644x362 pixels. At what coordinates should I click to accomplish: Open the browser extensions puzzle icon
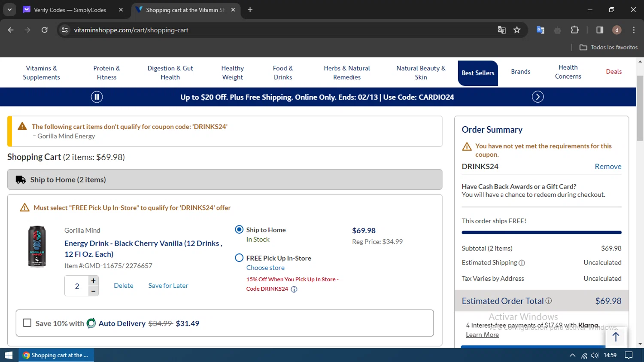pos(574,30)
